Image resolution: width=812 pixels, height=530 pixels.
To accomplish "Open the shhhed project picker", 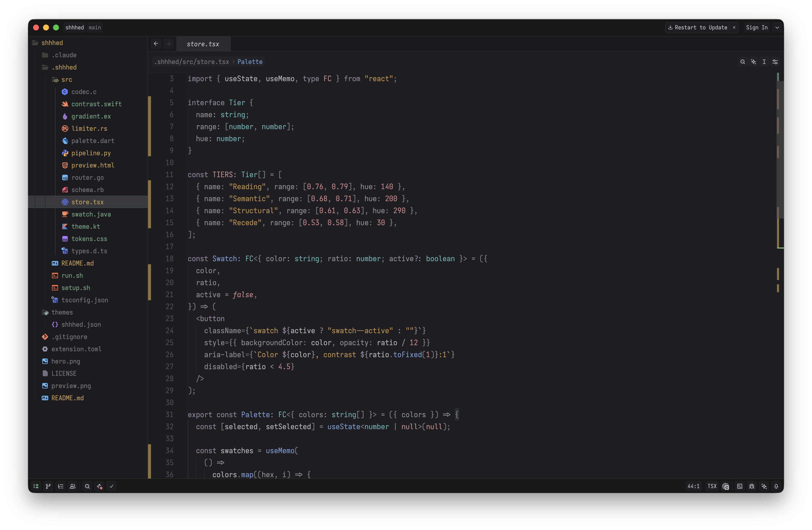I will (75, 27).
